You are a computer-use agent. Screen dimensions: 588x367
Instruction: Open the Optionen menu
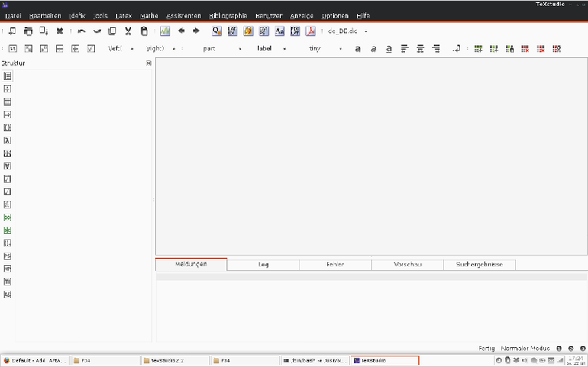click(335, 16)
